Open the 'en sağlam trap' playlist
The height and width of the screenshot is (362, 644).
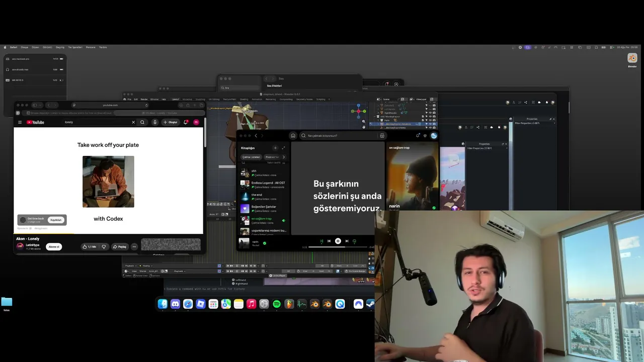pos(263,220)
